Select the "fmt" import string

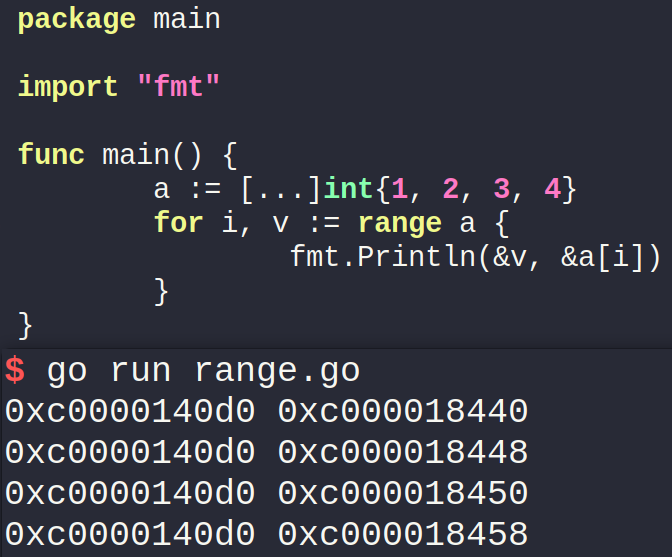pyautogui.click(x=178, y=86)
